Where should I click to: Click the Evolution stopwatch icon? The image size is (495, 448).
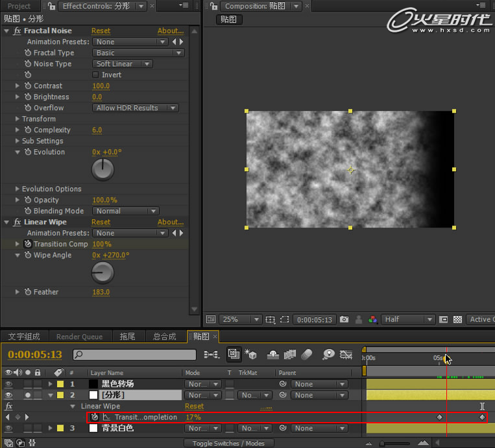pyautogui.click(x=28, y=152)
